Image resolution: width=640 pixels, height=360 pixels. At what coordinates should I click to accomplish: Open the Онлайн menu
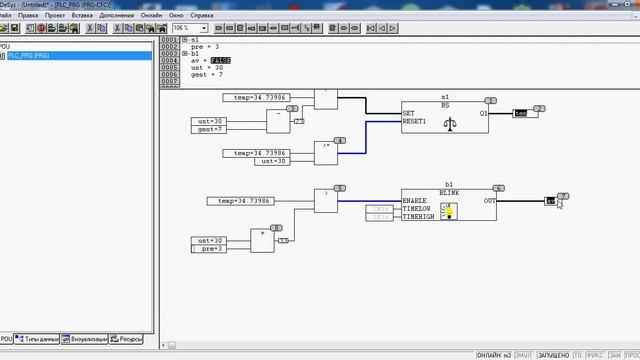pos(151,16)
